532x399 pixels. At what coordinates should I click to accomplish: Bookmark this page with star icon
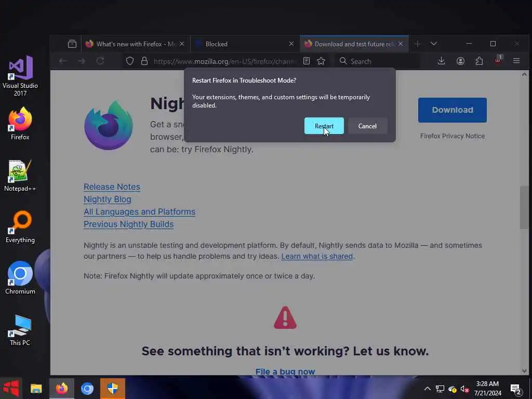(321, 61)
